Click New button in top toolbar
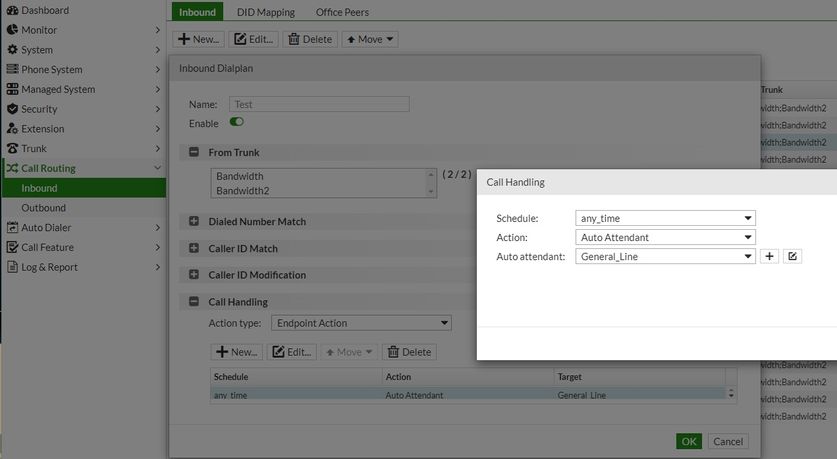Viewport: 837px width, 459px height. (x=198, y=39)
